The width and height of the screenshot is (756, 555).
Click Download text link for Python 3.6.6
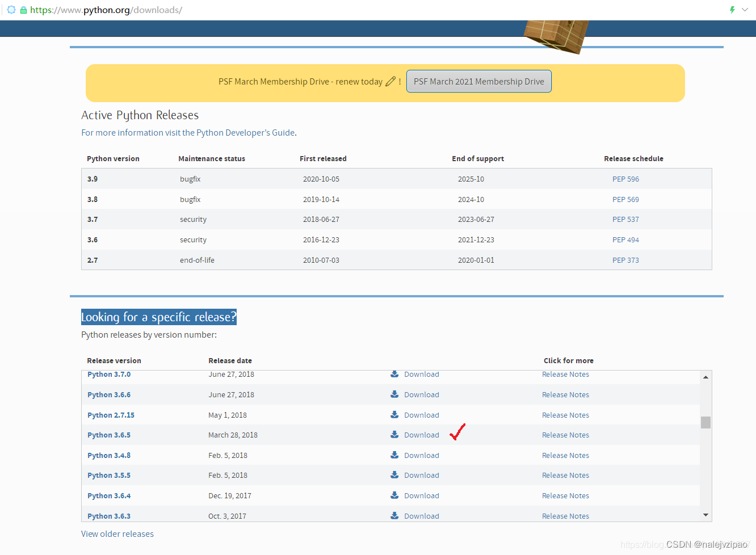pyautogui.click(x=422, y=394)
